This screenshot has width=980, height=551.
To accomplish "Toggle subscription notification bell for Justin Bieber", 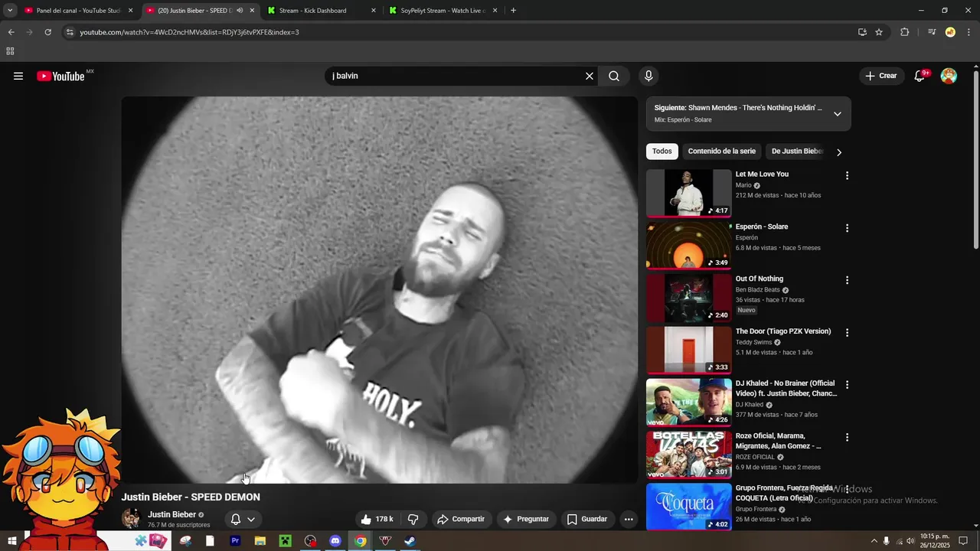I will pos(236,519).
